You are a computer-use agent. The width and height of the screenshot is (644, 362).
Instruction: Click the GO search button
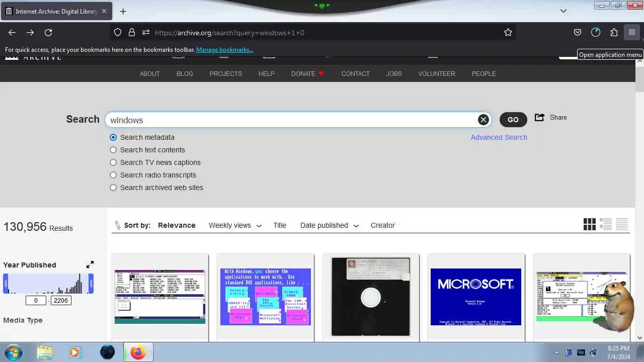(x=513, y=120)
